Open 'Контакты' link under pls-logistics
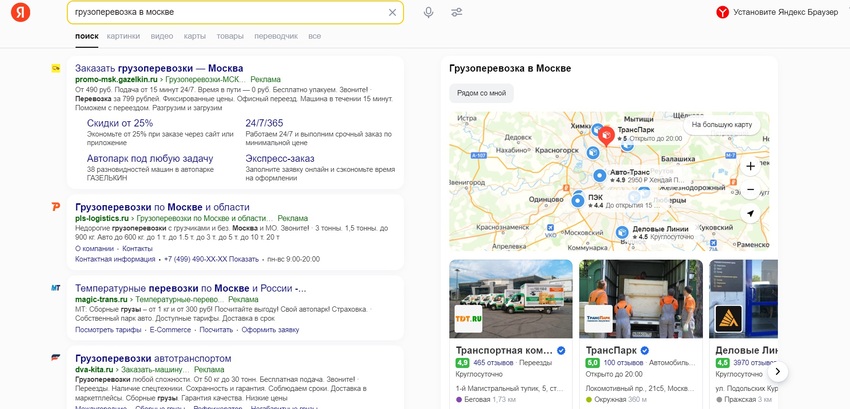Screen dimensions: 850x409 [x=138, y=248]
